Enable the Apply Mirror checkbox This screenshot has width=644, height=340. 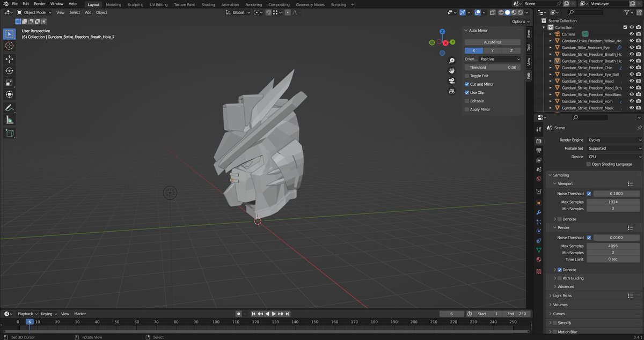[467, 109]
